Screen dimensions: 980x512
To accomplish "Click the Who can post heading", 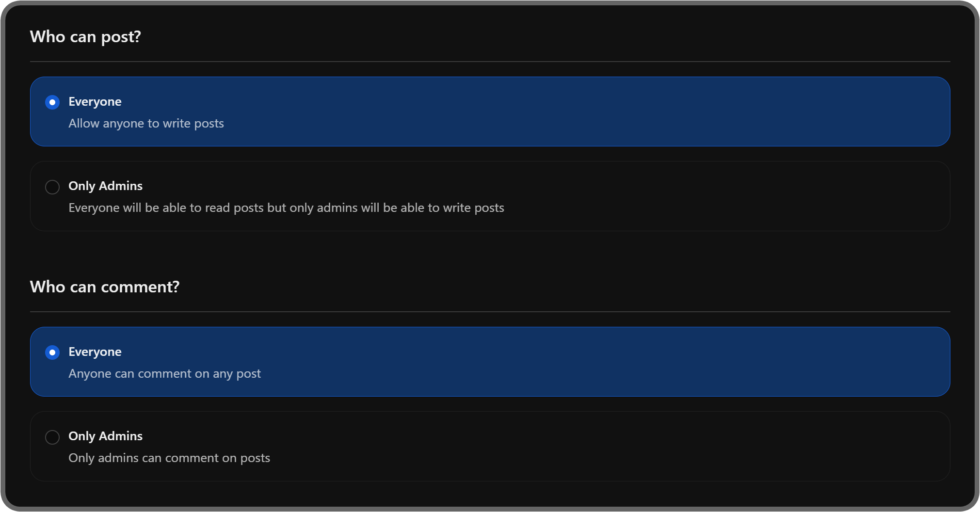I will pos(85,36).
